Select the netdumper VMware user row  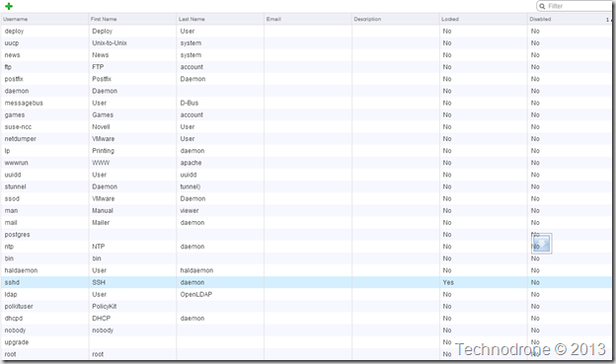pyautogui.click(x=306, y=139)
